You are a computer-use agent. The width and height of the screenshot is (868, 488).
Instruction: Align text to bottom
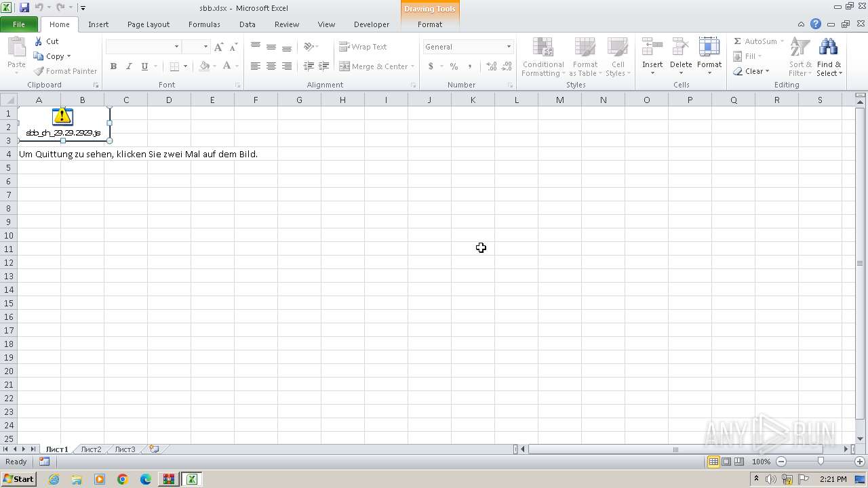coord(287,47)
